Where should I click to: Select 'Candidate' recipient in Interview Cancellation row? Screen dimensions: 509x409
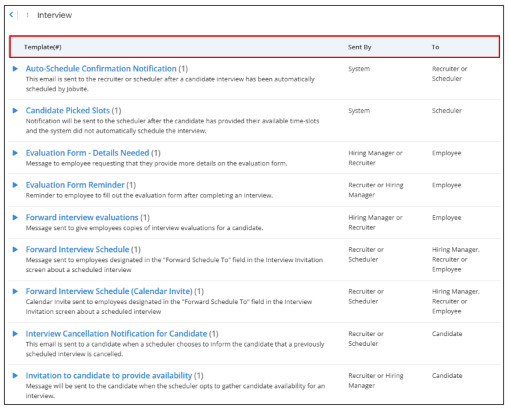coord(447,334)
